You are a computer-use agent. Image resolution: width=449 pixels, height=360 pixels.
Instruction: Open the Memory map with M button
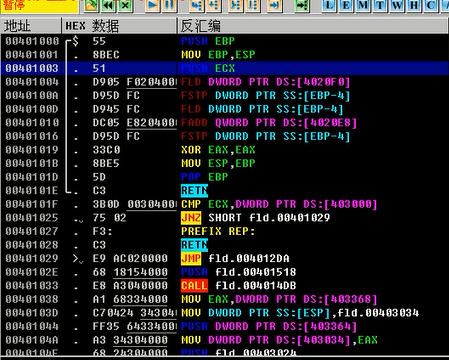pyautogui.click(x=363, y=6)
